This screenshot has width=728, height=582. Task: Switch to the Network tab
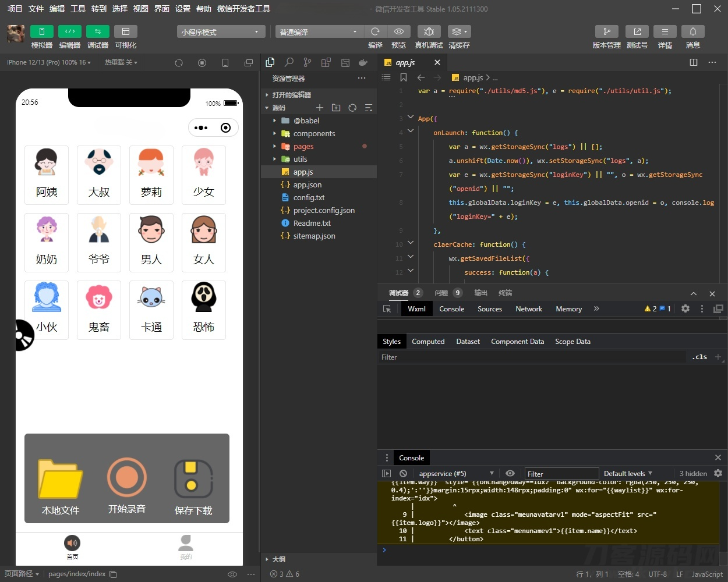pos(528,308)
